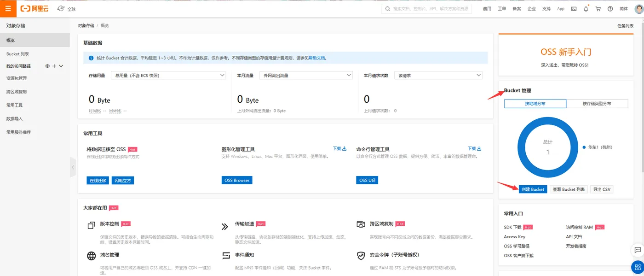Viewport: 644px width, 276px height.
Task: Download the 命令行管理工具
Action: (x=474, y=148)
